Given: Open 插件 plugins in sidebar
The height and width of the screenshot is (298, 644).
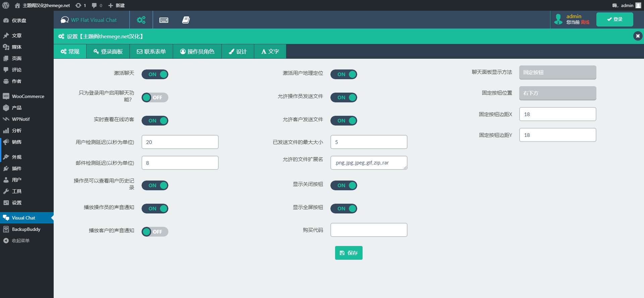Looking at the screenshot, I should tap(27, 168).
